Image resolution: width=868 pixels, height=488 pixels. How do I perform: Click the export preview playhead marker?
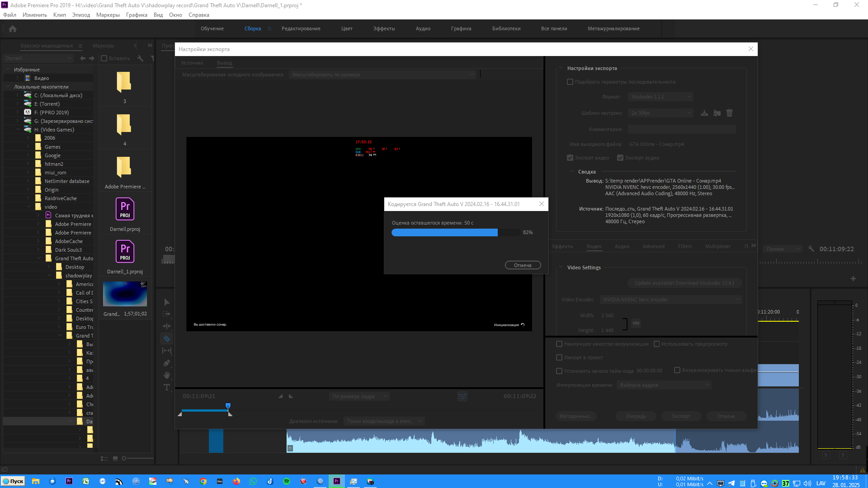[228, 405]
